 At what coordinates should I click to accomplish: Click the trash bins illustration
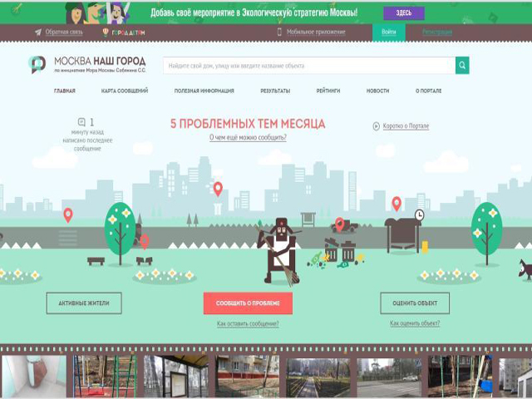coord(340,251)
